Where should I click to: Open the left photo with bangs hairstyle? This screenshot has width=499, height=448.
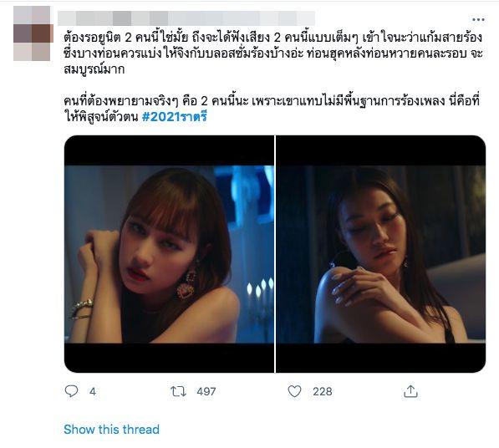coord(170,254)
